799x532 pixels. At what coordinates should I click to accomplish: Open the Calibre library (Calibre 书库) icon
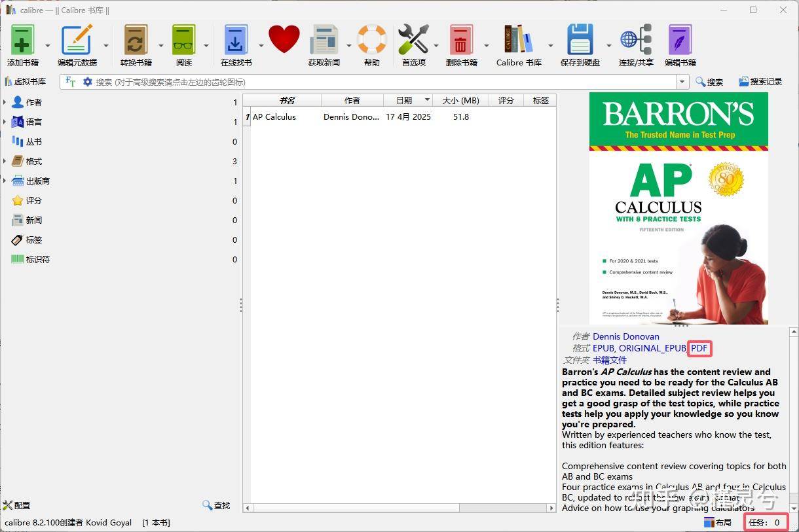[x=519, y=40]
